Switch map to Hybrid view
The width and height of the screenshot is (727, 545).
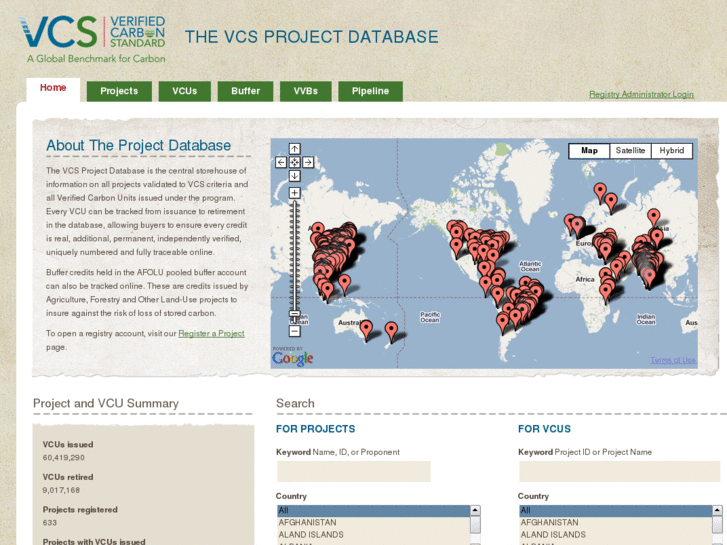pos(671,151)
